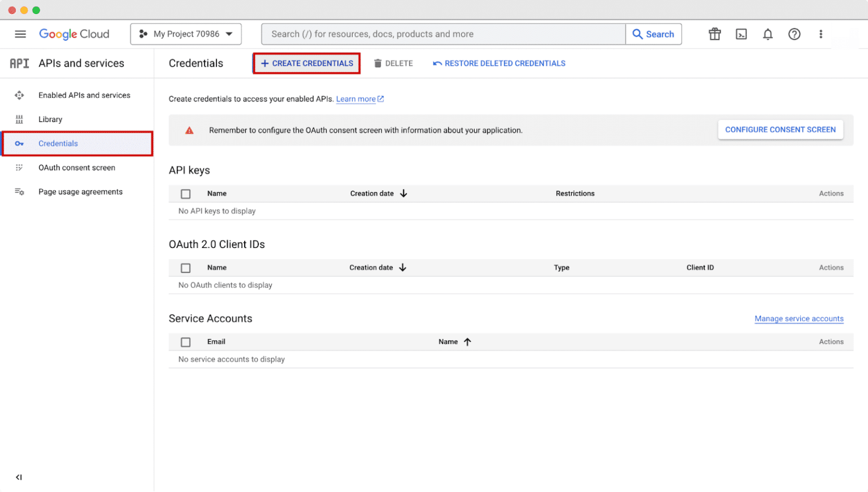Check the OAuth 2.0 Client IDs checkbox
The height and width of the screenshot is (492, 868).
click(185, 267)
